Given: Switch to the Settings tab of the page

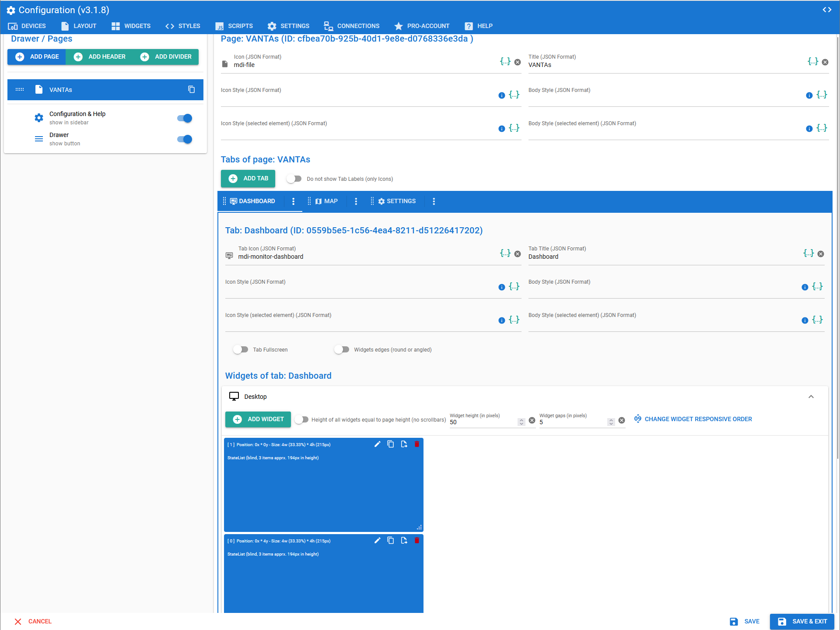Looking at the screenshot, I should [x=397, y=201].
